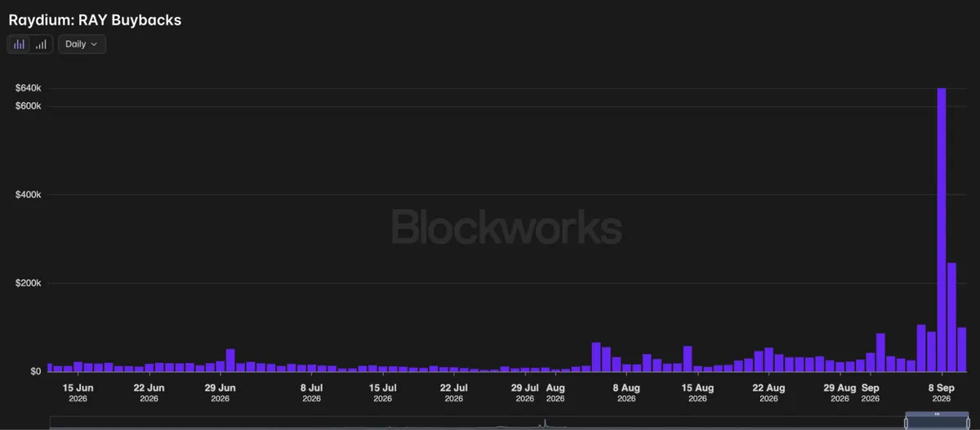This screenshot has height=430, width=980.
Task: Click the '22 Jul' x-axis label
Action: pyautogui.click(x=454, y=387)
